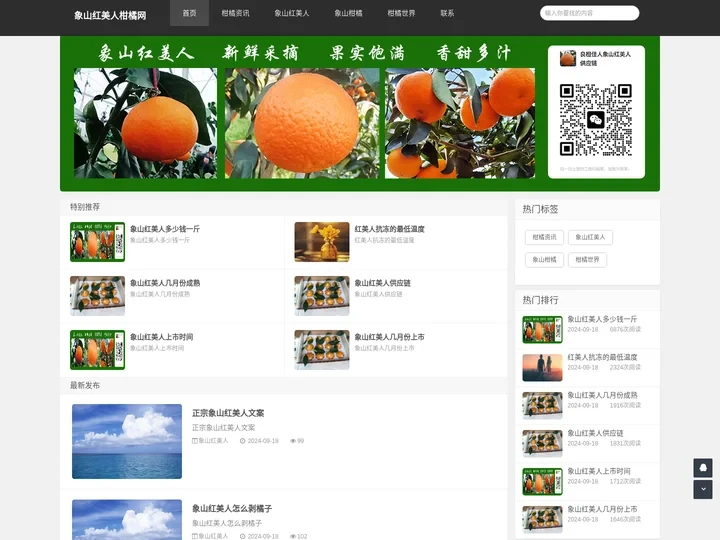Open recommended article 红美人抗冻的最低温度
Viewport: 720px width, 540px height.
[x=389, y=229]
